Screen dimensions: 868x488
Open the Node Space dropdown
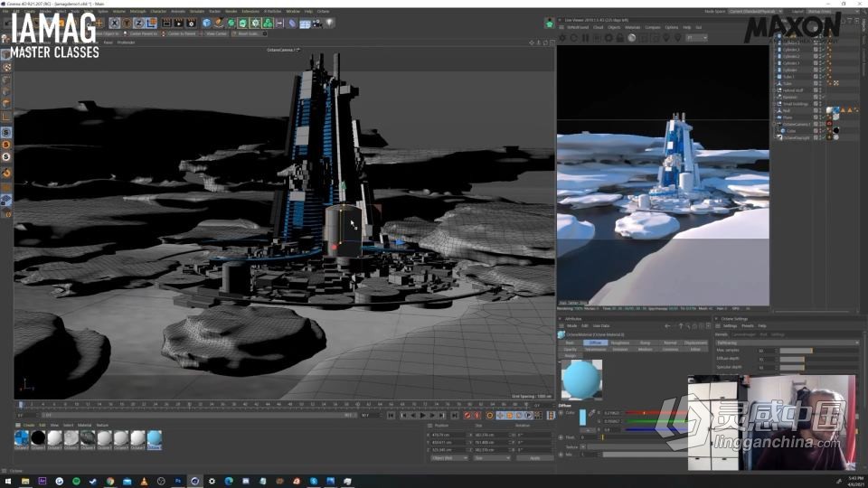[x=754, y=11]
